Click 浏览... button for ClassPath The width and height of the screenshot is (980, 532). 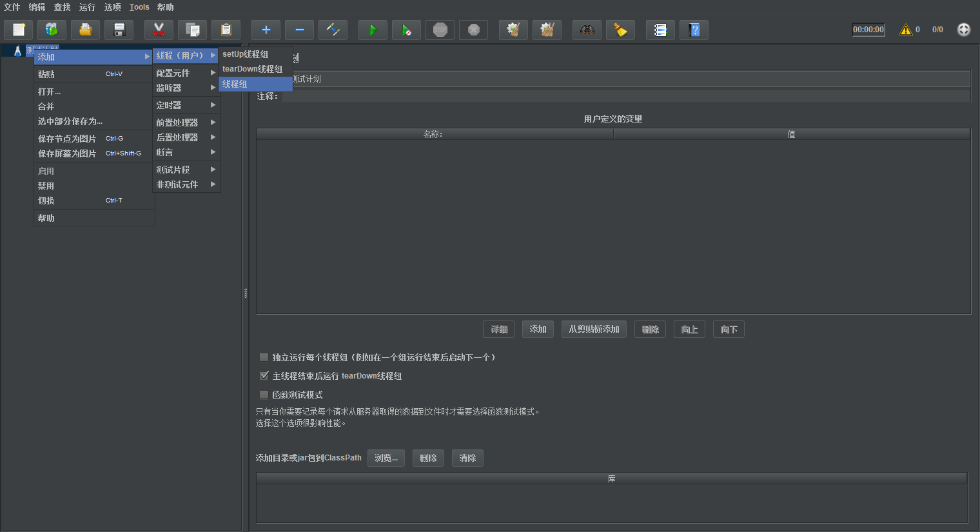tap(386, 458)
